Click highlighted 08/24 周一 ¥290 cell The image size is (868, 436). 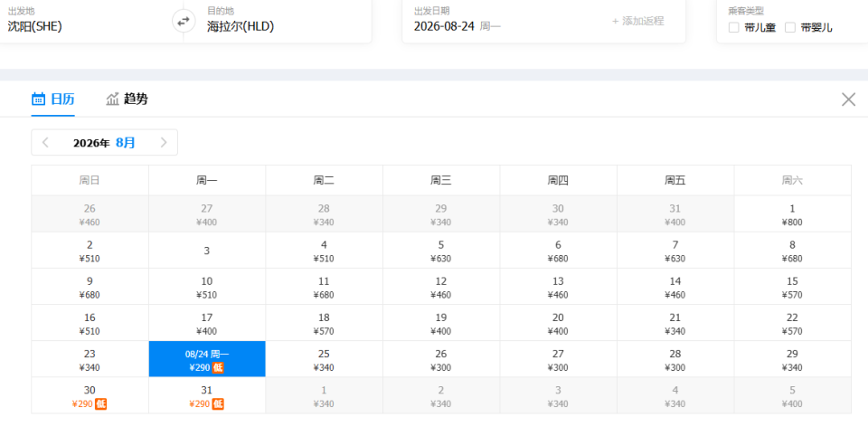point(207,359)
